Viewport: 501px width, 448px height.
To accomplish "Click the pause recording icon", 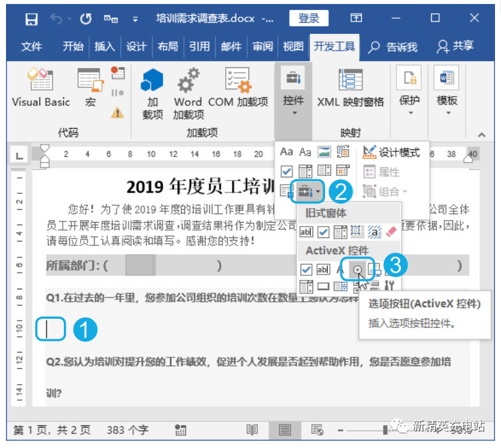I will point(117,93).
